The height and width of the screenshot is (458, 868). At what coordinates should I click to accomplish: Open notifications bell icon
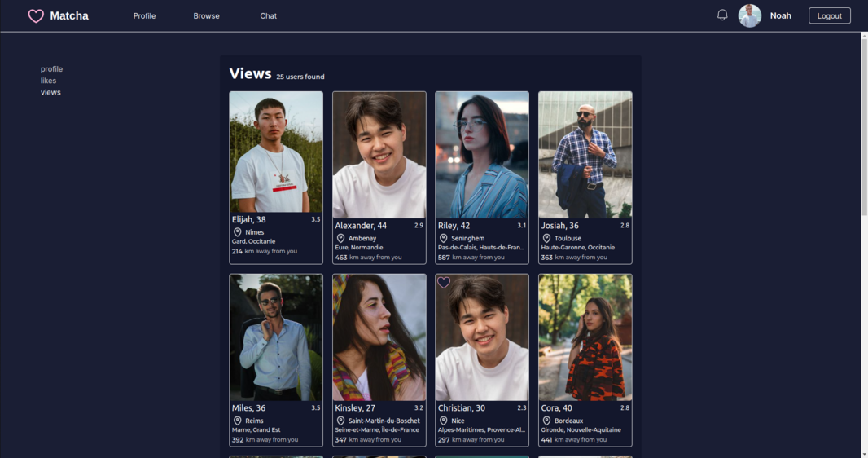(x=722, y=15)
